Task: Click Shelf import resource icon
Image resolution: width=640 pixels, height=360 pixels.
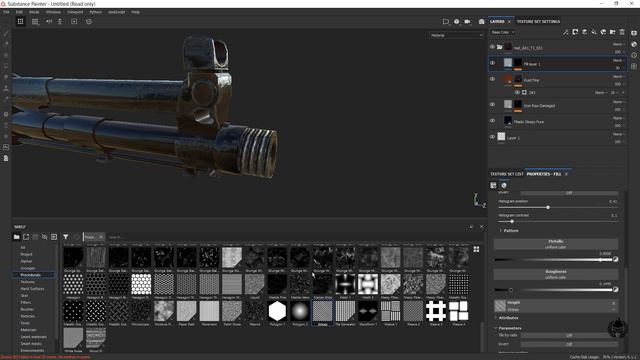Action: tap(54, 237)
